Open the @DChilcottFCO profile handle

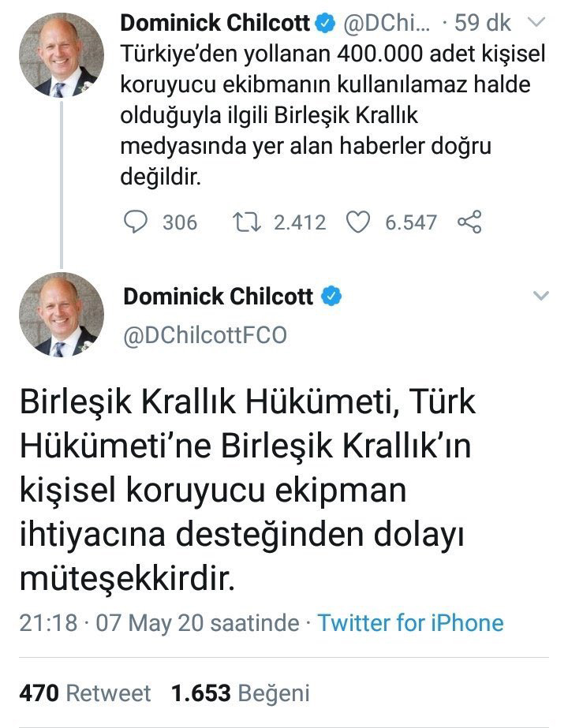pos(205,336)
